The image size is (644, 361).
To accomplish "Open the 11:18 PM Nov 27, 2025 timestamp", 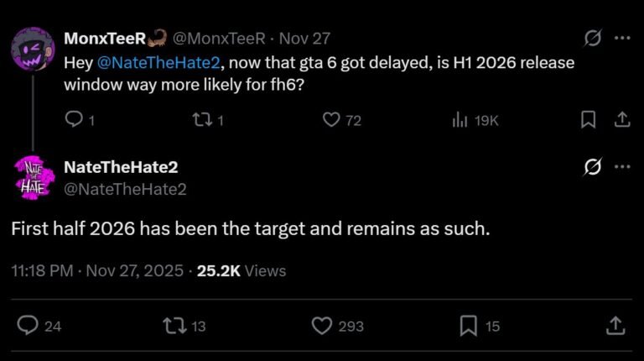I will [x=97, y=271].
